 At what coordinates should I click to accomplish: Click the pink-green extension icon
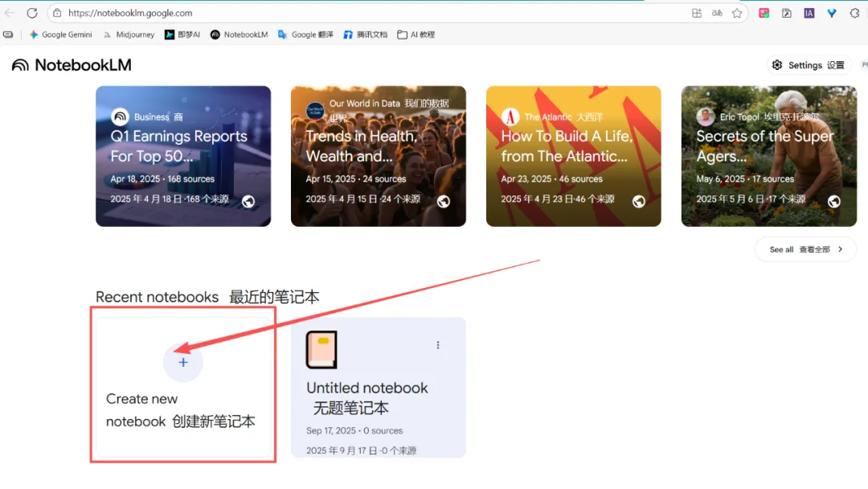click(x=764, y=14)
